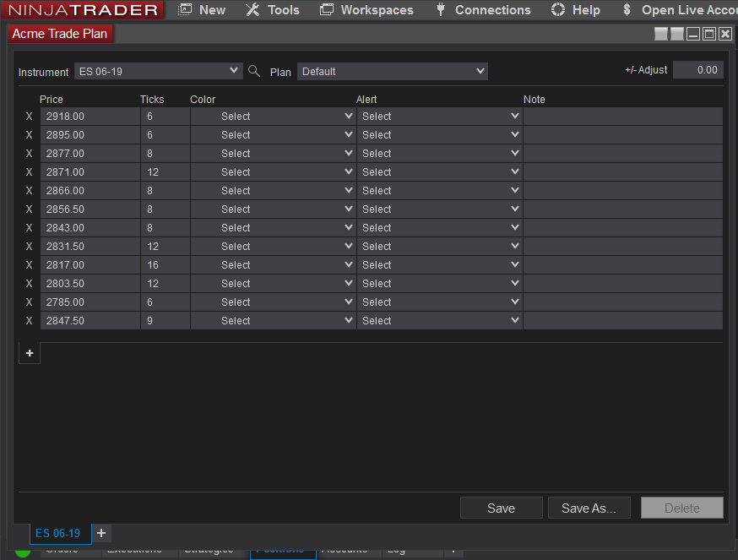Open the Tools menu
Image resolution: width=738 pixels, height=560 pixels.
coord(273,10)
